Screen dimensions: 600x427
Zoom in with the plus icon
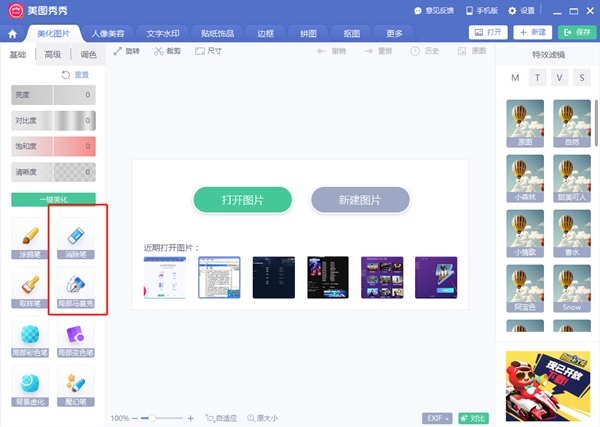click(191, 419)
